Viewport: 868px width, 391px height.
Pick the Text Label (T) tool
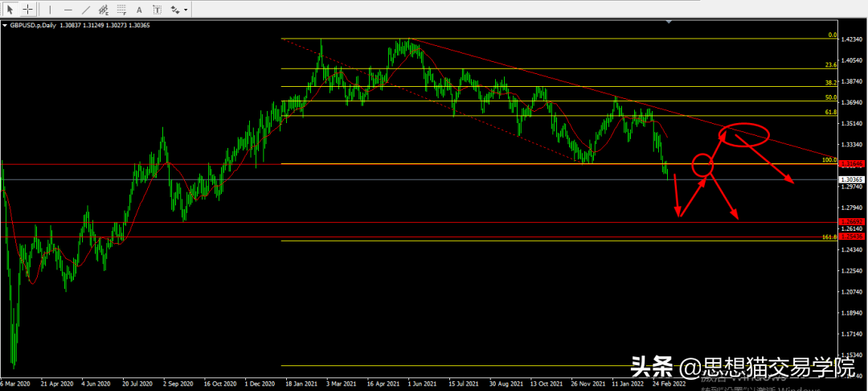click(158, 9)
